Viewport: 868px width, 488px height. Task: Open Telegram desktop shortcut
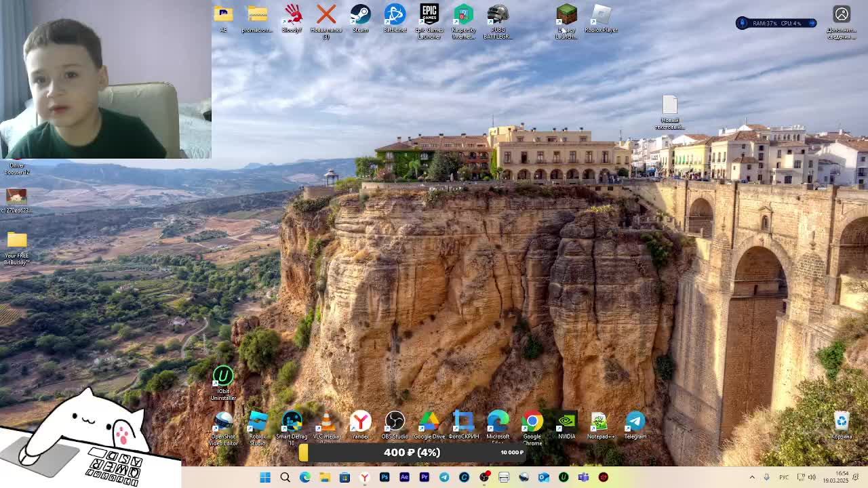click(635, 426)
